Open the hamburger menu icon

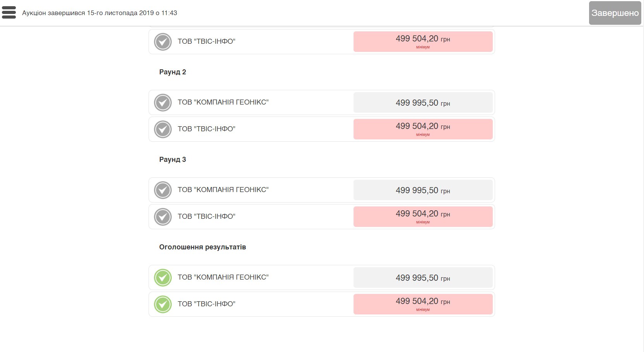[x=9, y=12]
